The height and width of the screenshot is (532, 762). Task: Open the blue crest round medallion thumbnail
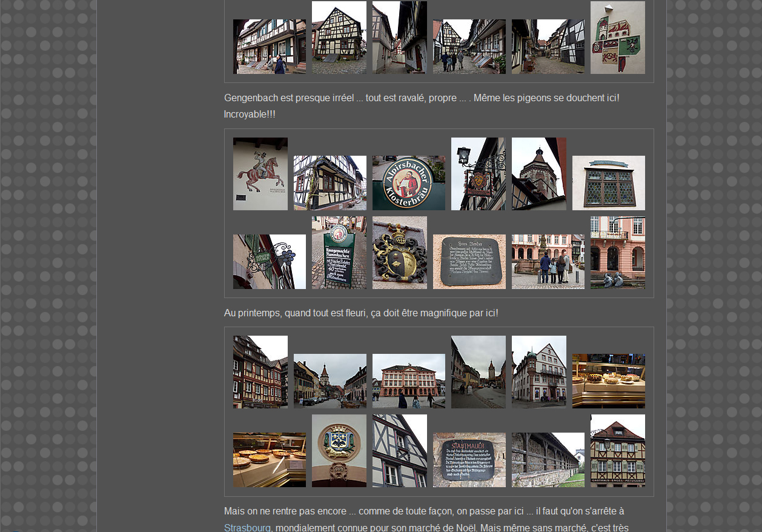339,451
